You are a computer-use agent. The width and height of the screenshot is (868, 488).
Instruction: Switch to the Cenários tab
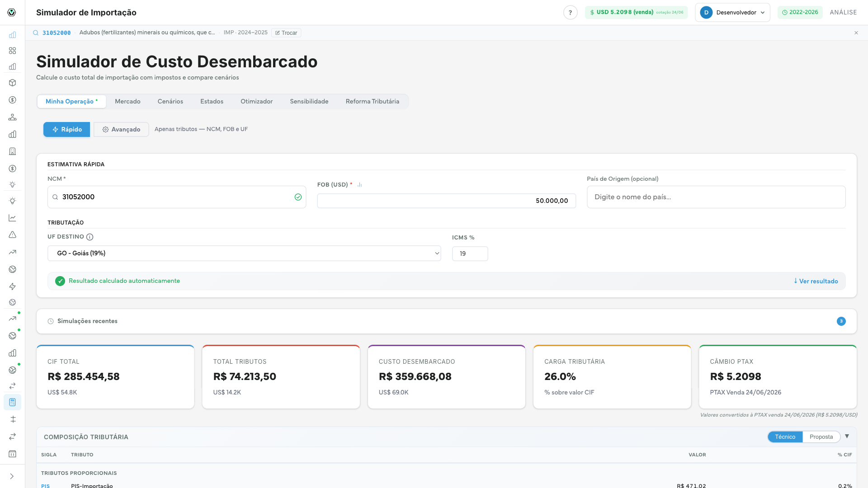click(x=170, y=102)
